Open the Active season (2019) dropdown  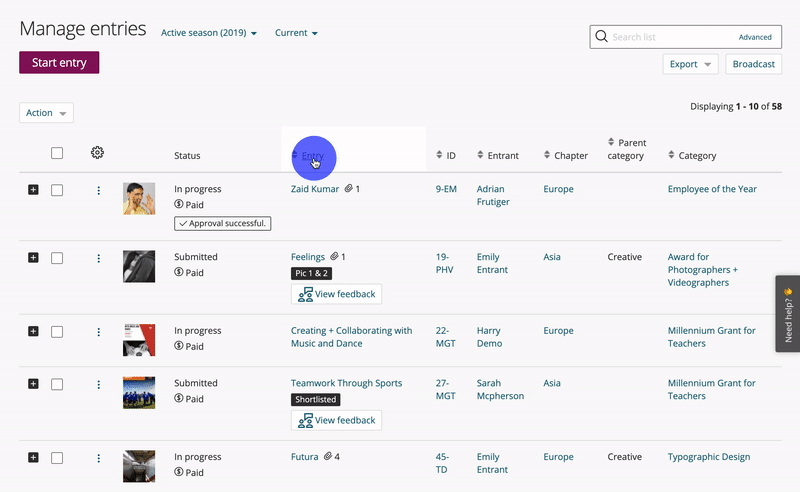[209, 33]
